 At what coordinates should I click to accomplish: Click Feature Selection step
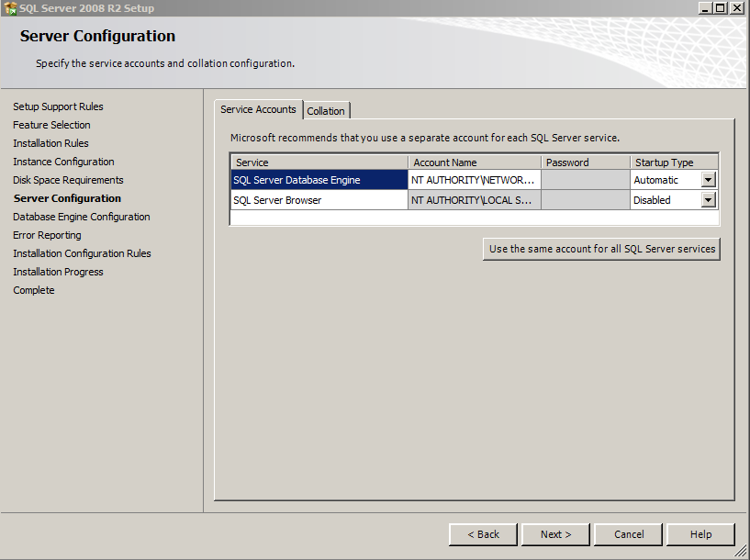coord(51,124)
